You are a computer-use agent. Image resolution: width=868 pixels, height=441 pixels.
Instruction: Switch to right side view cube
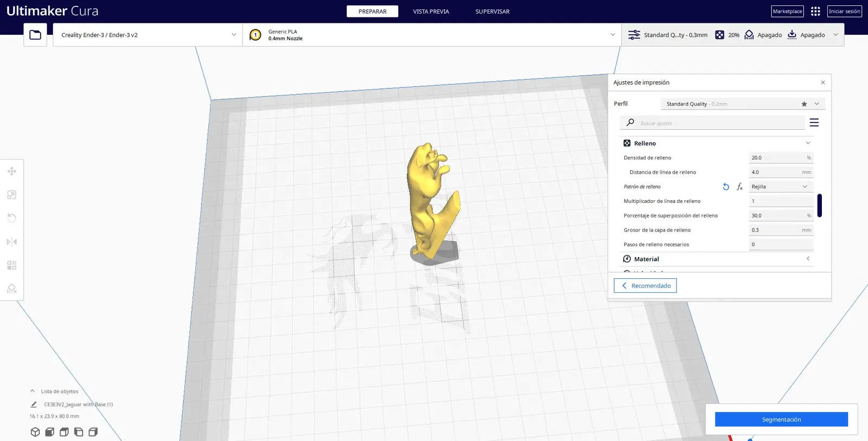[93, 432]
